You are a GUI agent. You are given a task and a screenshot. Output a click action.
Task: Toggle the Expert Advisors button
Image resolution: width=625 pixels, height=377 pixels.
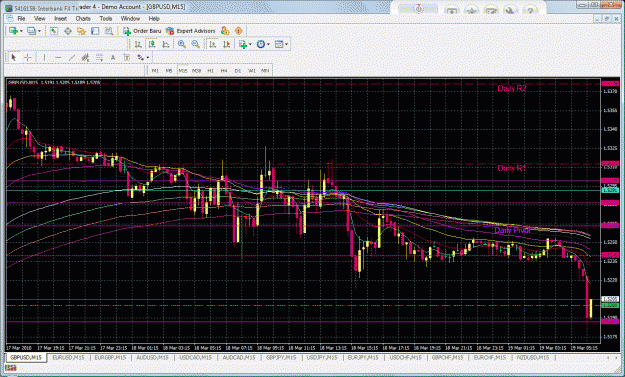(191, 31)
